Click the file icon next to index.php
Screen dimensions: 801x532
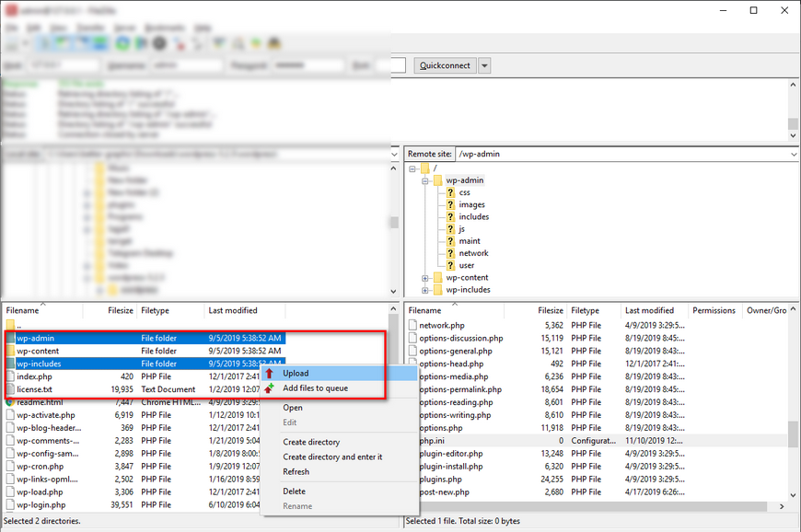(x=10, y=376)
